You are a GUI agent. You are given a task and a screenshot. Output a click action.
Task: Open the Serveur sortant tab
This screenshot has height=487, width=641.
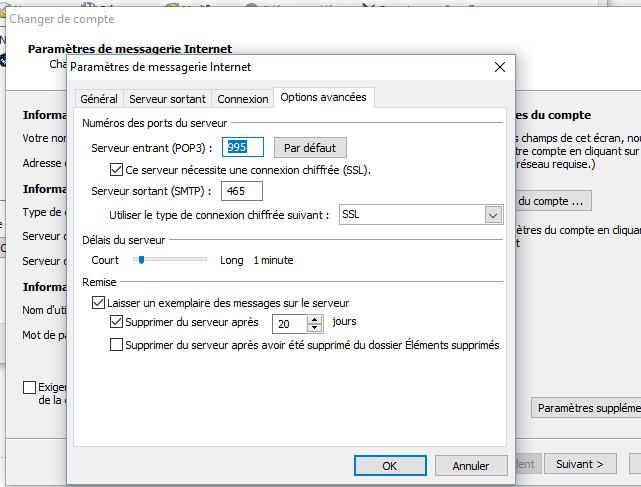click(167, 99)
